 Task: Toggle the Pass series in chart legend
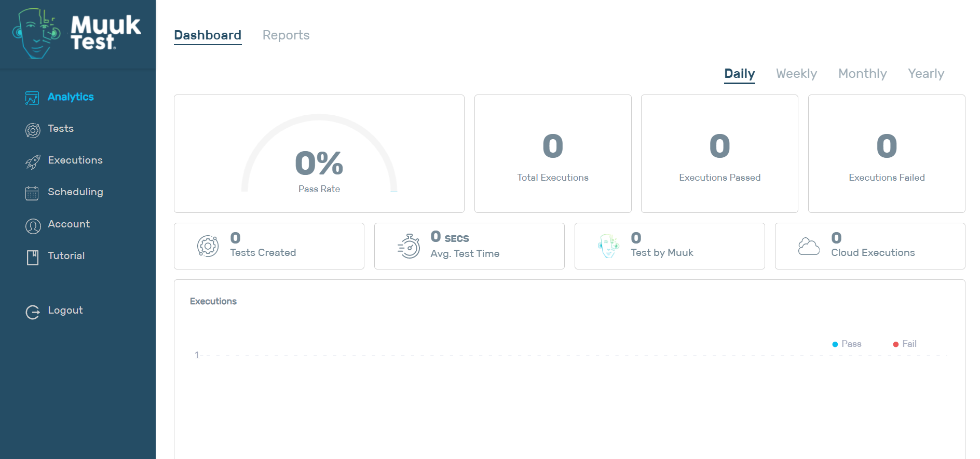[x=847, y=344]
